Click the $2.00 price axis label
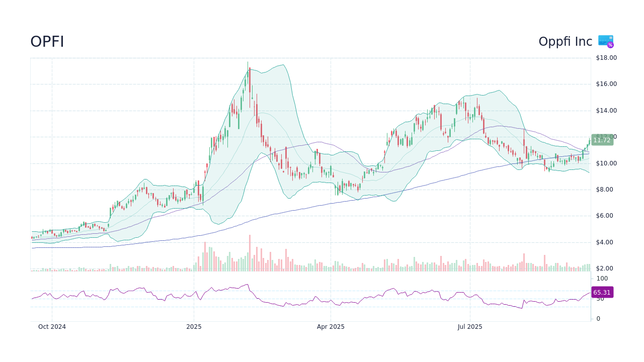The width and height of the screenshot is (644, 362). 605,268
